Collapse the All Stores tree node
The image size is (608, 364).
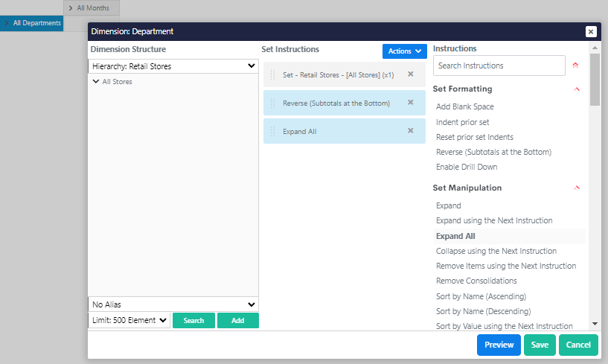pyautogui.click(x=96, y=82)
